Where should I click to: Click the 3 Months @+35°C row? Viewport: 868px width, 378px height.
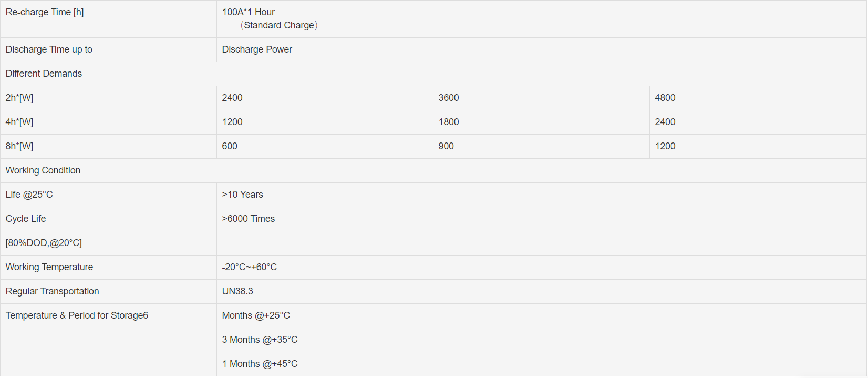point(260,340)
